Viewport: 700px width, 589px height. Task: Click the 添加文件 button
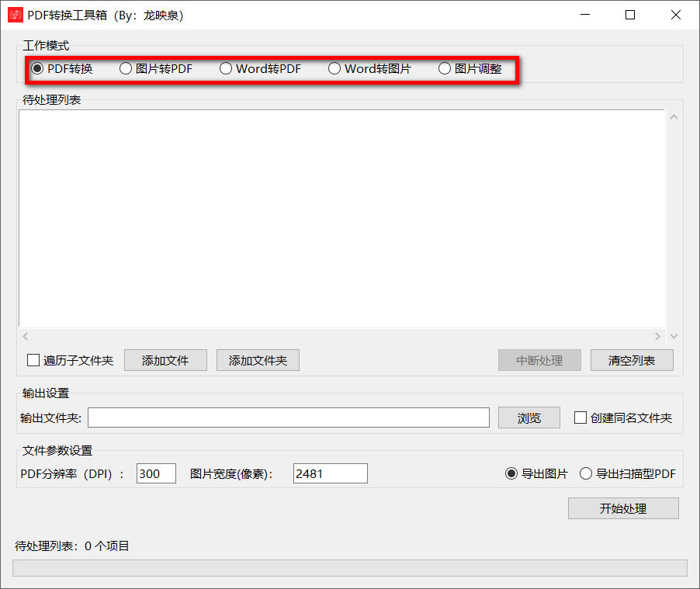(x=165, y=359)
